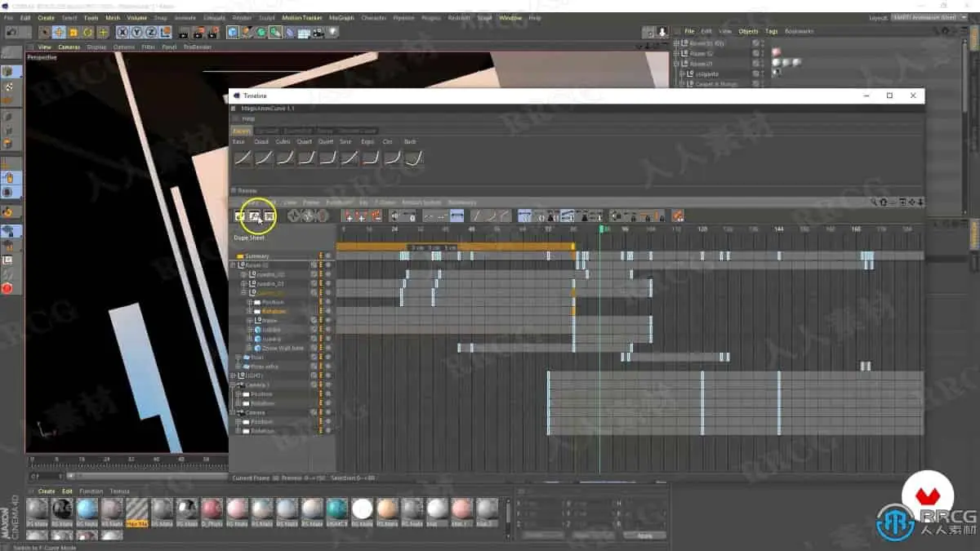Open the MoGraph menu
The height and width of the screenshot is (551, 980).
click(341, 17)
